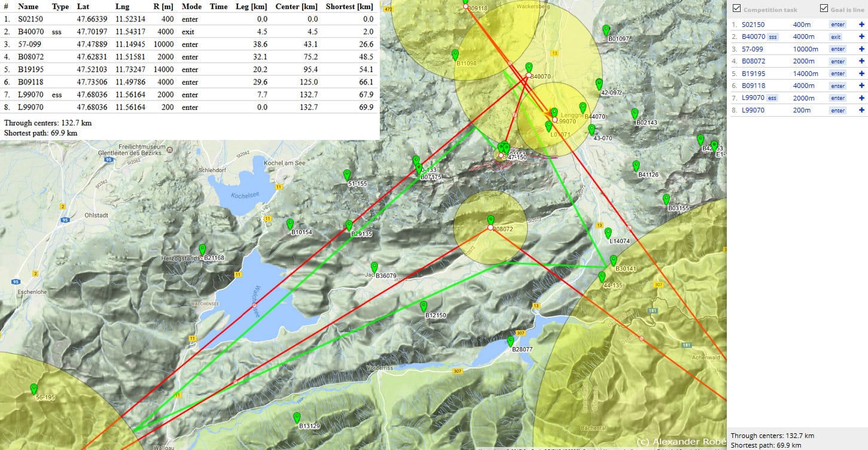Select the B36079 map marker pin
This screenshot has width=868, height=450.
[x=374, y=267]
